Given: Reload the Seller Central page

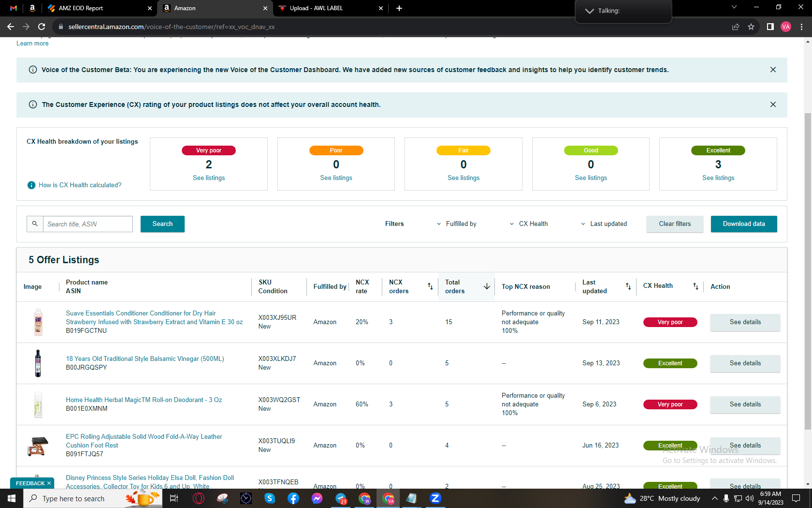Looking at the screenshot, I should coord(42,27).
